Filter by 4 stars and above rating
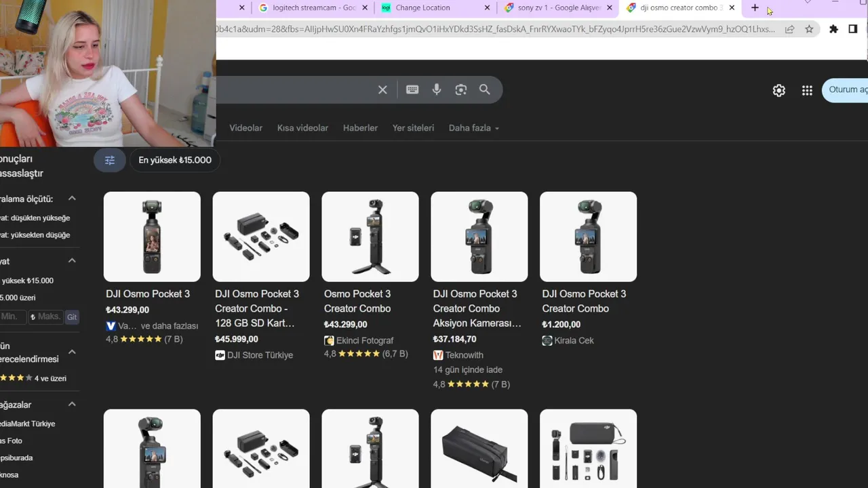This screenshot has height=488, width=868. click(33, 378)
